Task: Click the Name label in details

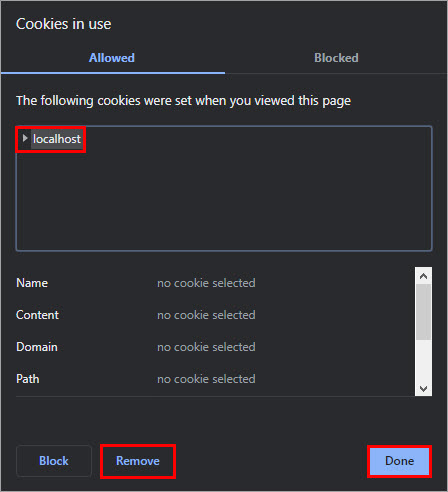Action: (x=32, y=283)
